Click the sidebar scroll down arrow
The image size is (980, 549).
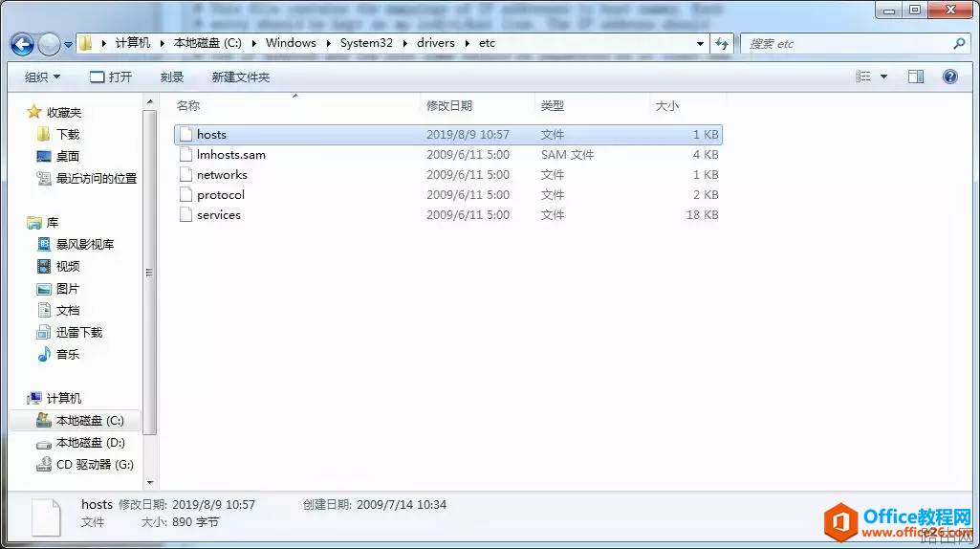(x=150, y=483)
